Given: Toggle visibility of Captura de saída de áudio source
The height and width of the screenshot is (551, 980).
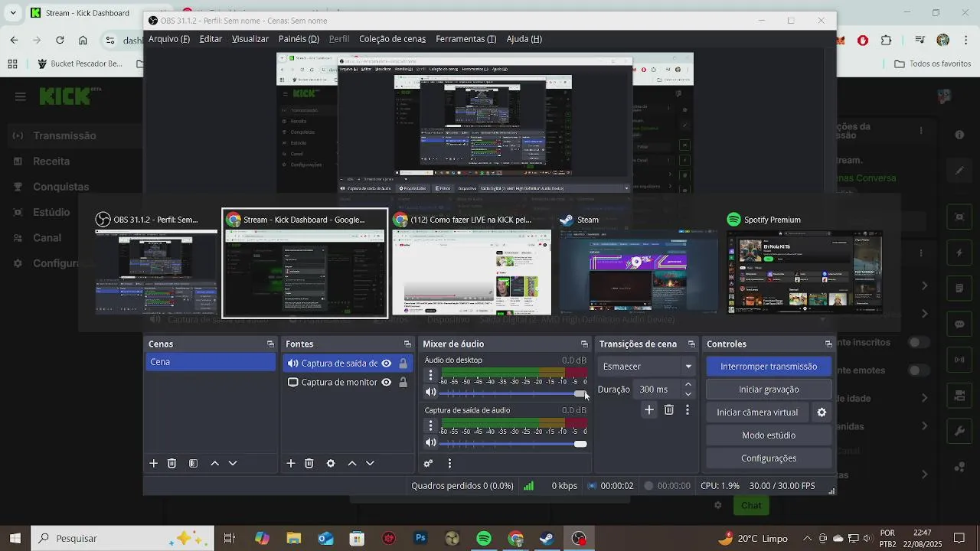Looking at the screenshot, I should pyautogui.click(x=387, y=364).
